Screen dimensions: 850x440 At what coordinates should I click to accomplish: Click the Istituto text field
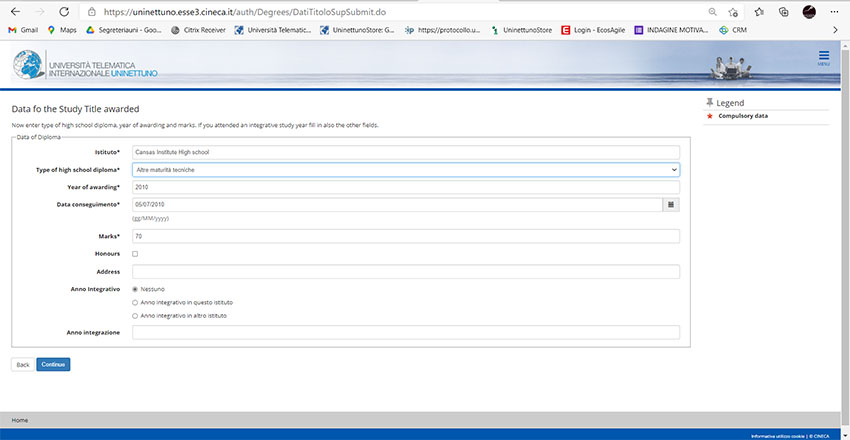pos(405,152)
